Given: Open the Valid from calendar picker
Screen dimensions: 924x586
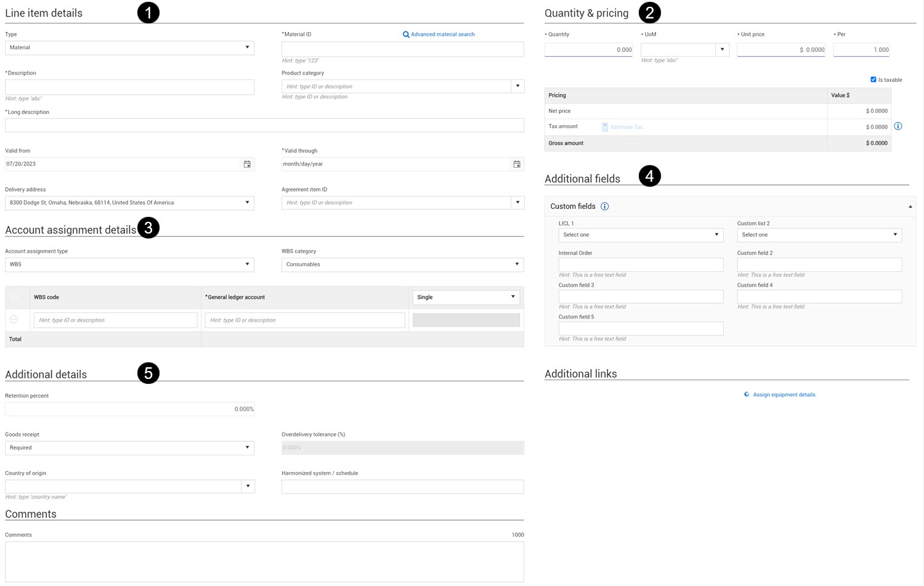Looking at the screenshot, I should [x=247, y=164].
